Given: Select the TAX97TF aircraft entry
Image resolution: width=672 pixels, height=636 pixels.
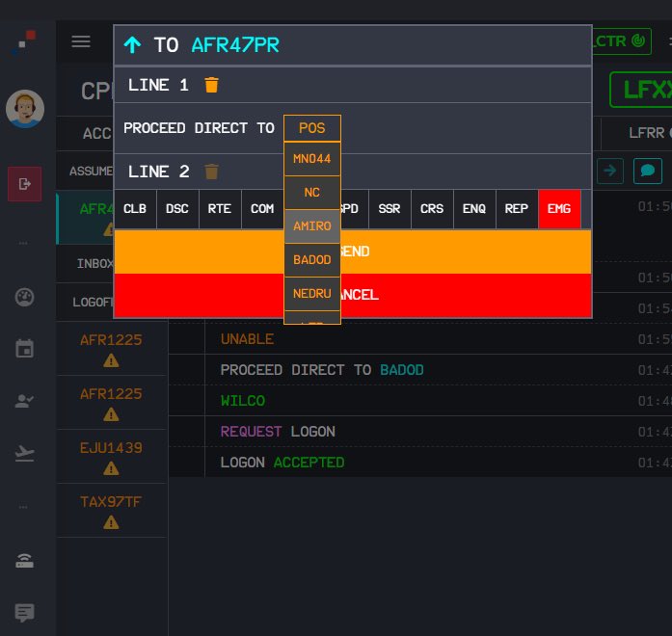Looking at the screenshot, I should (112, 511).
